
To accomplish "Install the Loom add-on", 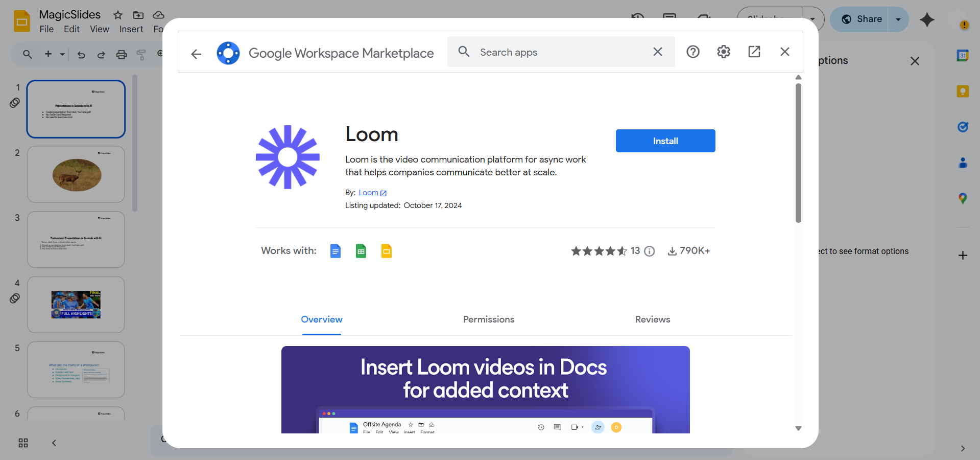I will [x=665, y=141].
